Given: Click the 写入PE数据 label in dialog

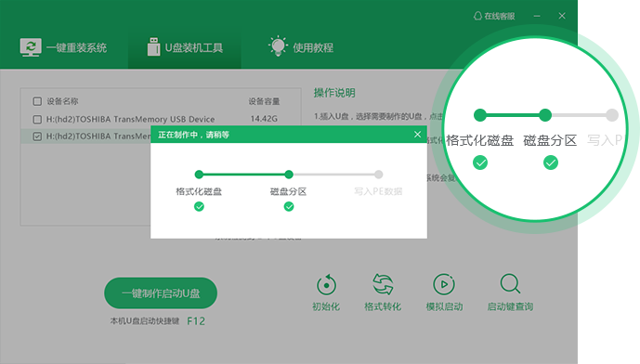Looking at the screenshot, I should (378, 191).
